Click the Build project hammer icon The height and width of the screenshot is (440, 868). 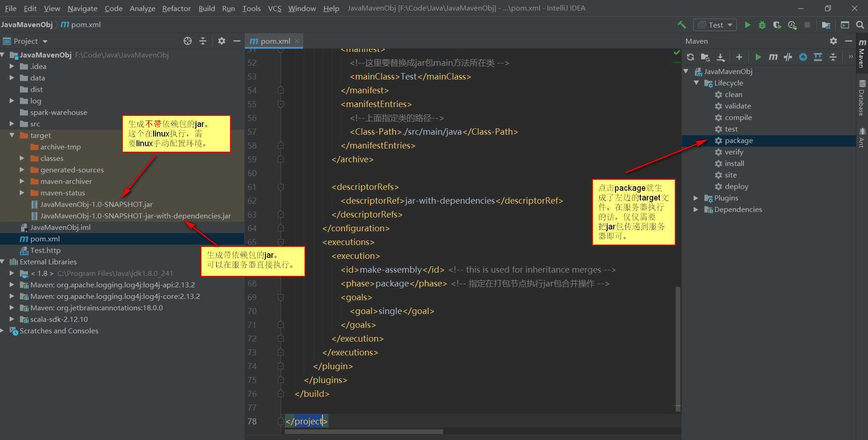click(x=682, y=25)
